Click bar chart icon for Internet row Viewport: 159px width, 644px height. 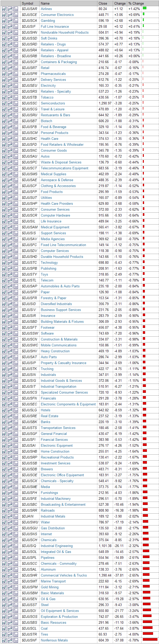[4, 534]
